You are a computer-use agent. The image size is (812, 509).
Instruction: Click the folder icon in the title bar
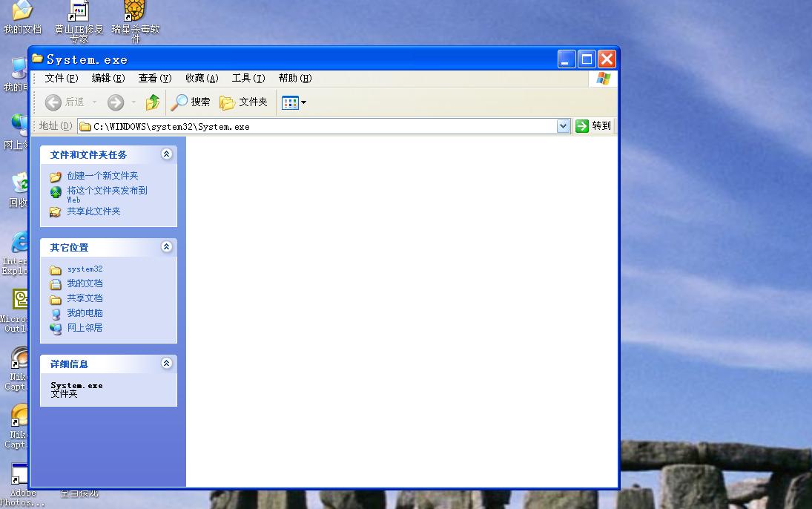point(37,59)
